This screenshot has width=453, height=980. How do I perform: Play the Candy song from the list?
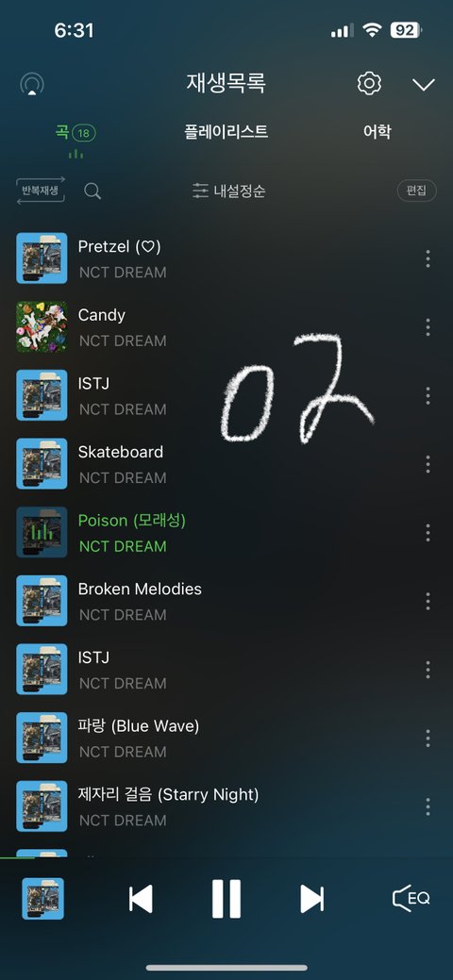(x=212, y=327)
